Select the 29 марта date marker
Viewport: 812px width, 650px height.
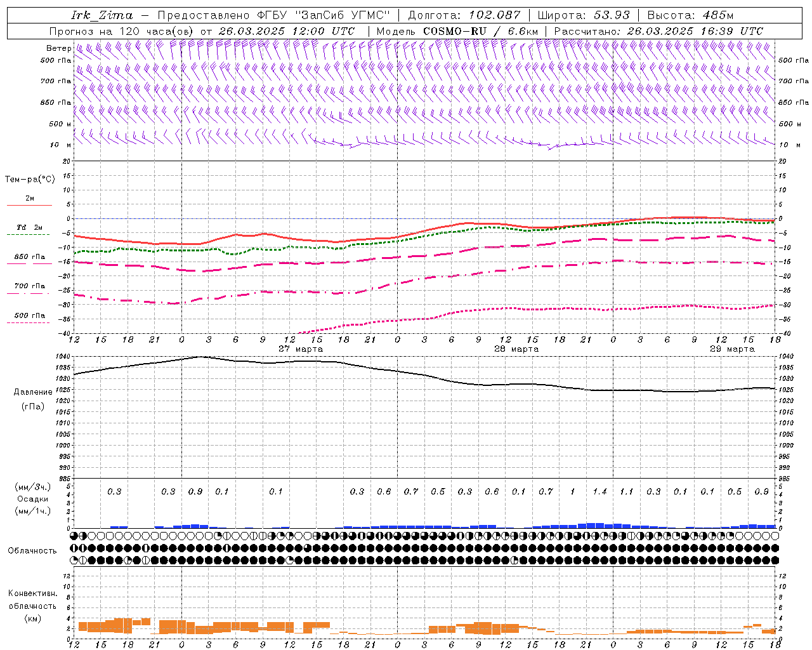(x=732, y=349)
